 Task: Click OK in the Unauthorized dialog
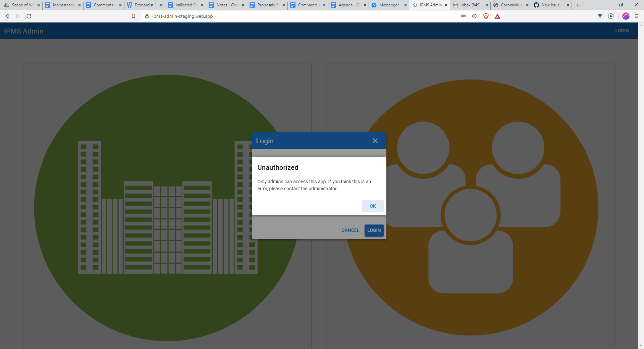pos(373,206)
